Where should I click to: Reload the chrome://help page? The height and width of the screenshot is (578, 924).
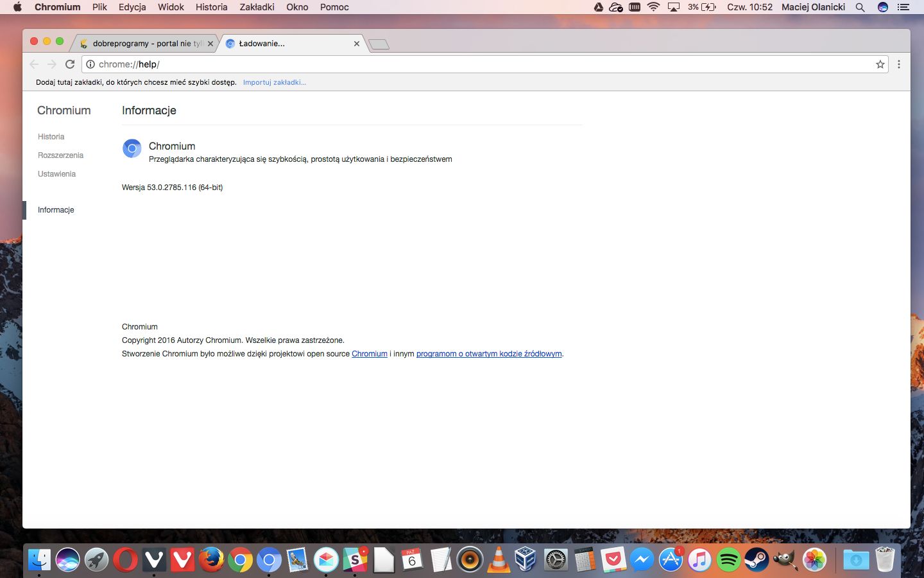pos(70,64)
